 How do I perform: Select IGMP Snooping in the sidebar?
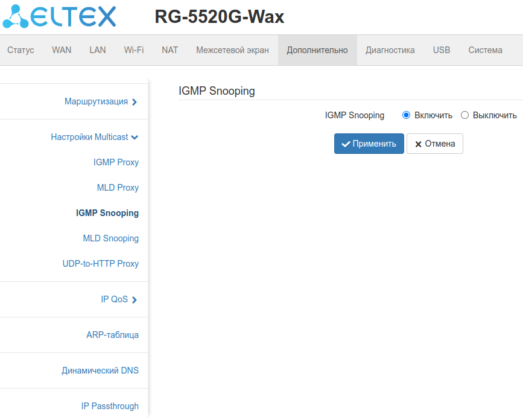(107, 213)
